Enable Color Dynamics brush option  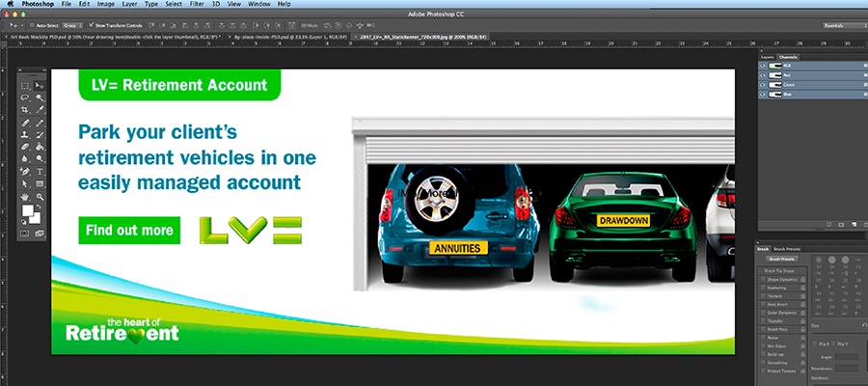point(764,313)
